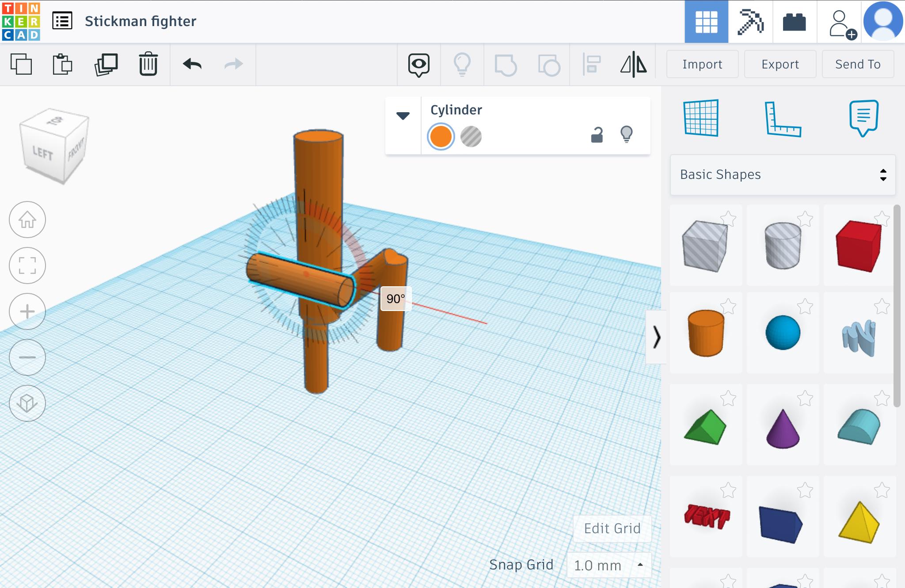Toggle the Cylinder lock icon

pyautogui.click(x=597, y=135)
